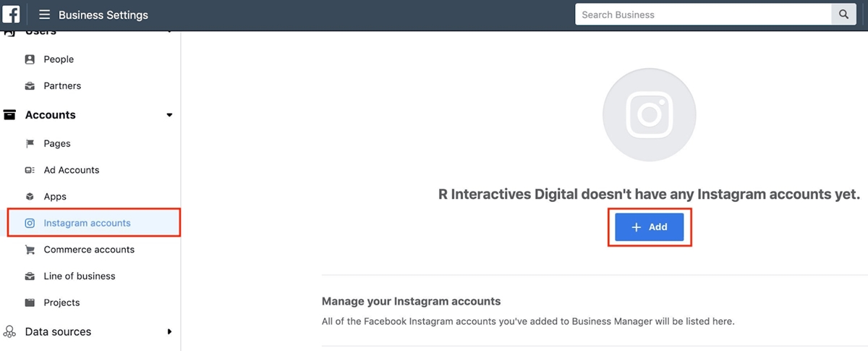This screenshot has width=868, height=351.
Task: Click the People person icon
Action: pos(30,59)
